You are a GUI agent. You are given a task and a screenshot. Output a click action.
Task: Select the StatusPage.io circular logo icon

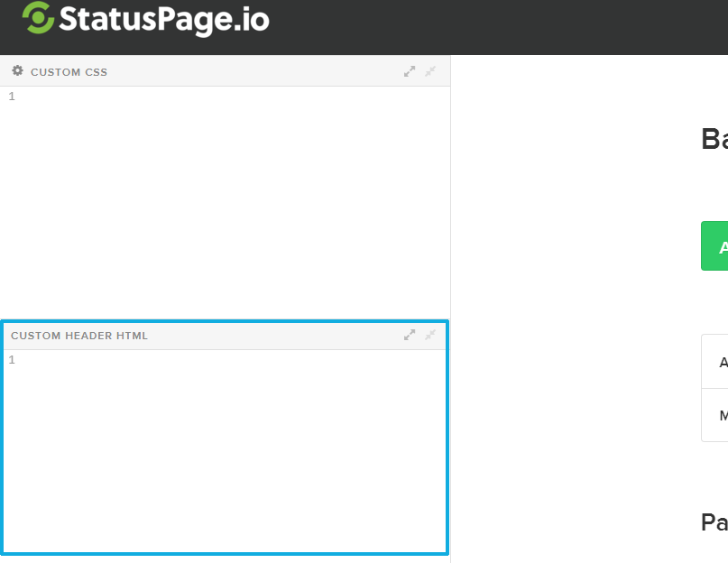click(x=38, y=19)
